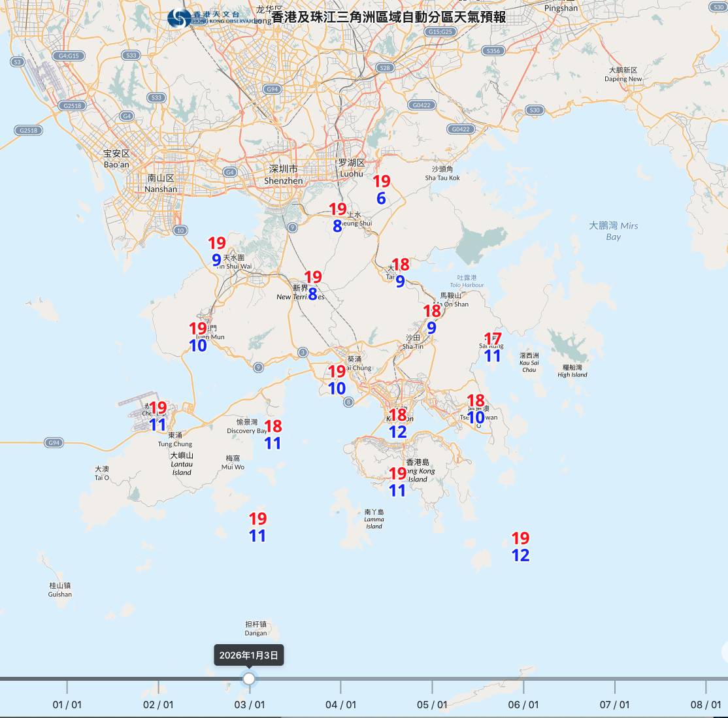The width and height of the screenshot is (728, 718).
Task: Open the Tuen Mun temperature forecast marker
Action: [x=198, y=336]
